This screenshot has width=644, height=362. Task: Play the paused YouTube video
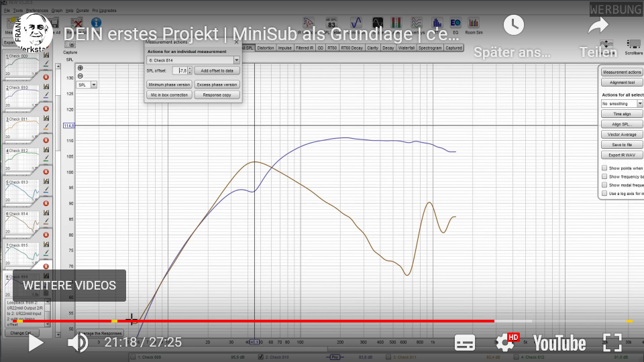coord(36,343)
